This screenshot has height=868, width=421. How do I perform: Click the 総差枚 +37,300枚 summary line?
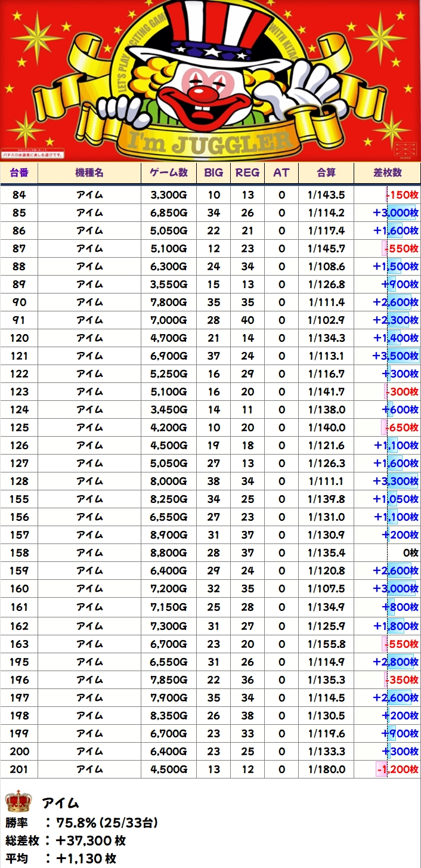[x=66, y=841]
